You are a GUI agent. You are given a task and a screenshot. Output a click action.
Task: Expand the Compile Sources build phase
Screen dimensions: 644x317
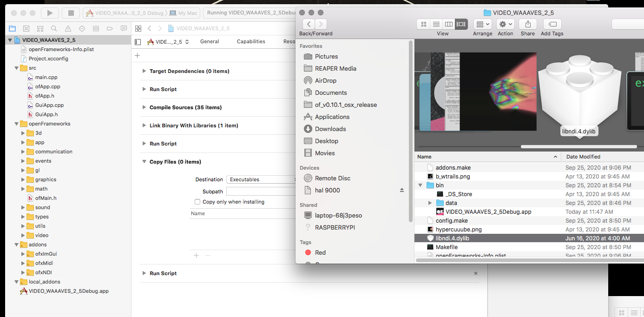[x=144, y=107]
